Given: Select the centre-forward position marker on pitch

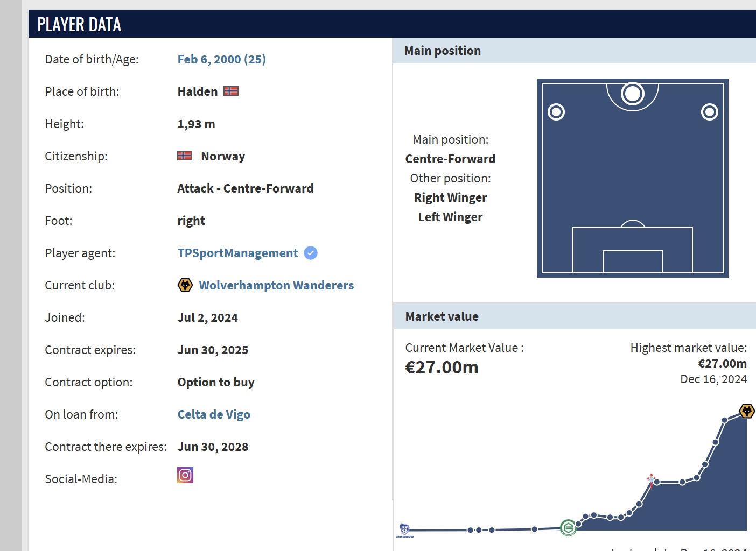Looking at the screenshot, I should tap(633, 94).
